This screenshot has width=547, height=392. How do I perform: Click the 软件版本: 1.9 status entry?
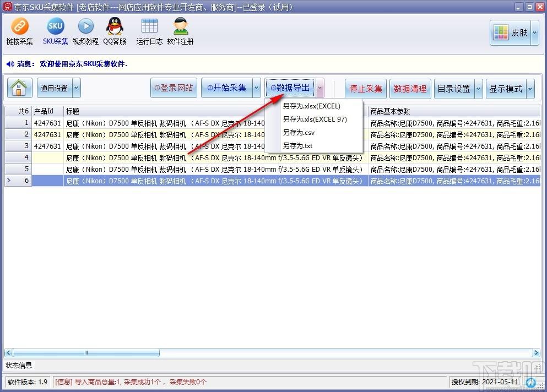coord(28,382)
